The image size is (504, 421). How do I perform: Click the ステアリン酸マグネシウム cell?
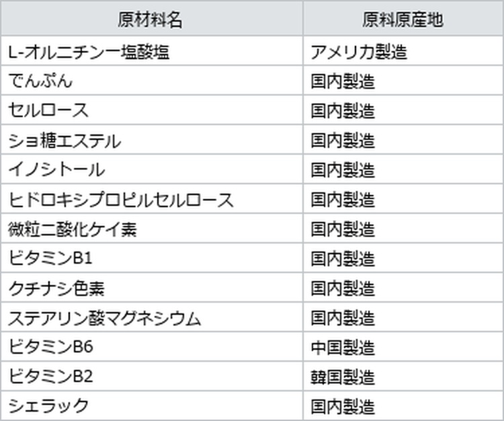click(152, 317)
